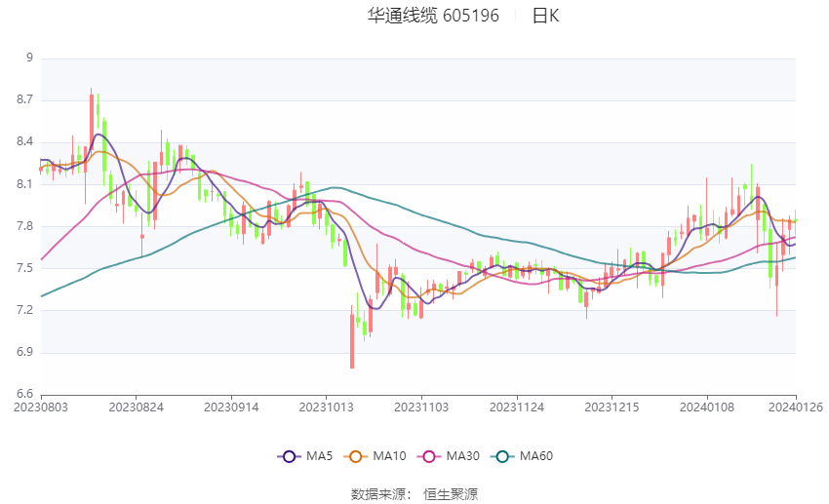Select the 20231013 date axis label

[x=326, y=407]
